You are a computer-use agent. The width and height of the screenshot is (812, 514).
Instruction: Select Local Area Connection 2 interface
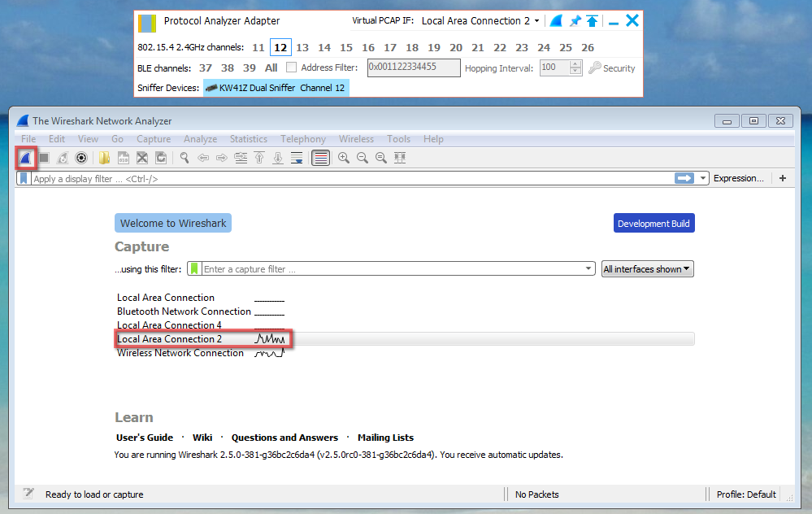[405, 339]
